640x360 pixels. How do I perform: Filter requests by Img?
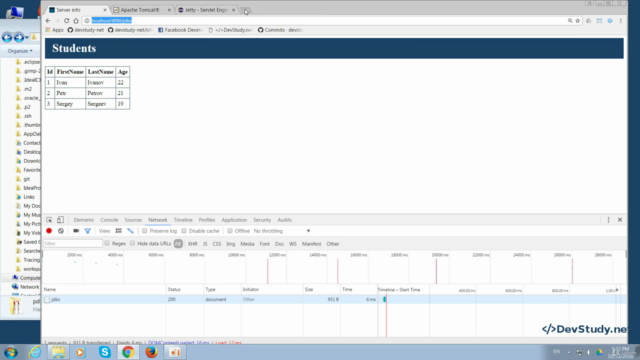[x=231, y=244]
